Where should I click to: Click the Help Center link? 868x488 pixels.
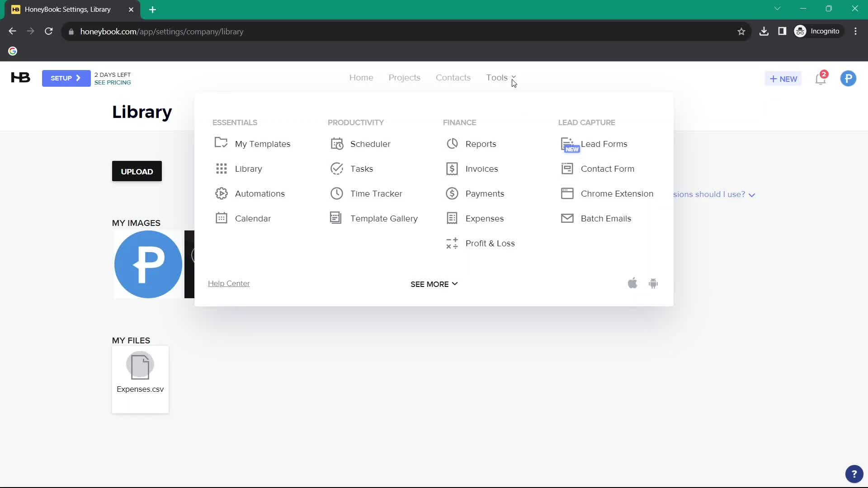229,283
